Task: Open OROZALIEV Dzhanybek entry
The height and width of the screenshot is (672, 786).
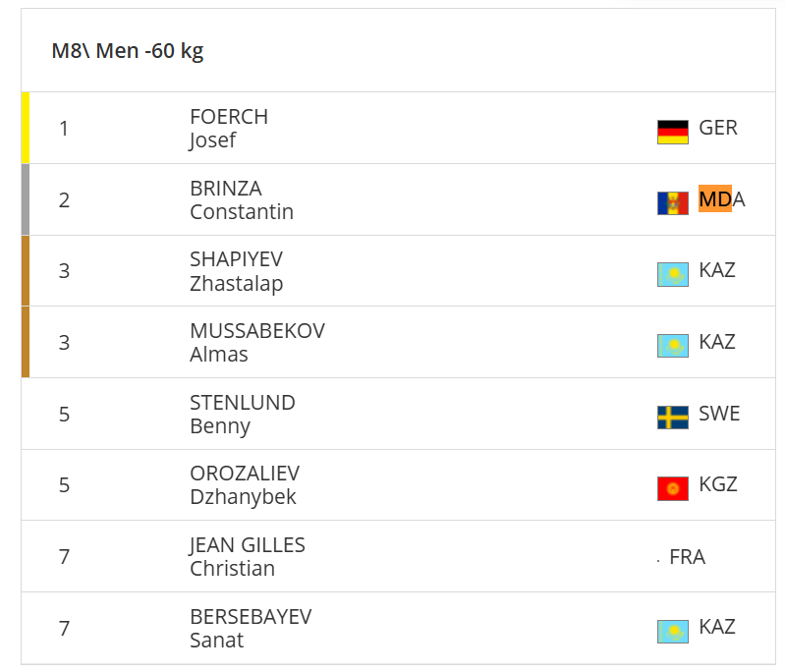Action: [244, 484]
